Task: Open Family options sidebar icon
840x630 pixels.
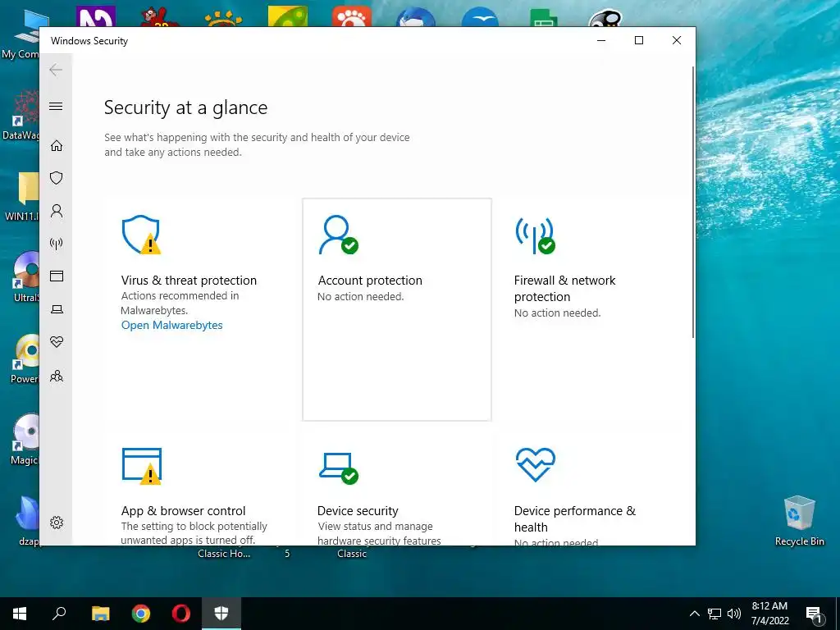Action: (x=57, y=376)
